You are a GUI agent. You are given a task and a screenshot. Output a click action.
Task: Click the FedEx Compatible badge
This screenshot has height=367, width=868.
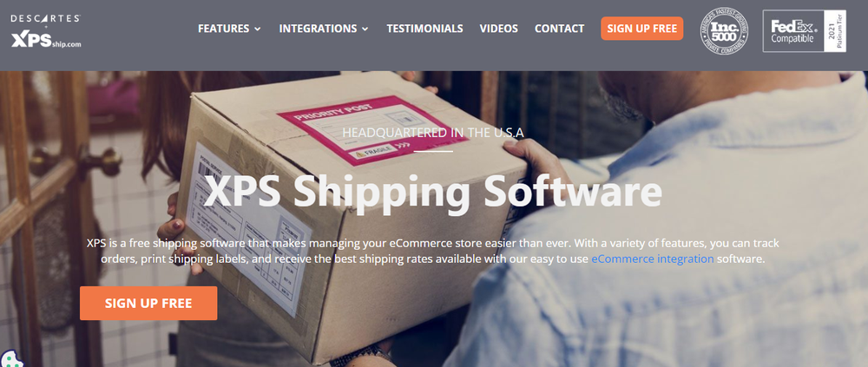(792, 31)
